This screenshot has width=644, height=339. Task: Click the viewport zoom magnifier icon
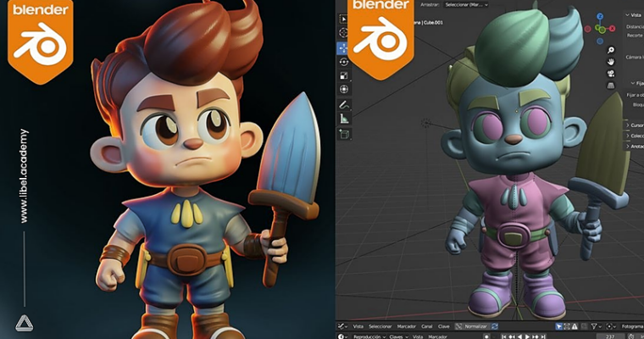pyautogui.click(x=611, y=50)
